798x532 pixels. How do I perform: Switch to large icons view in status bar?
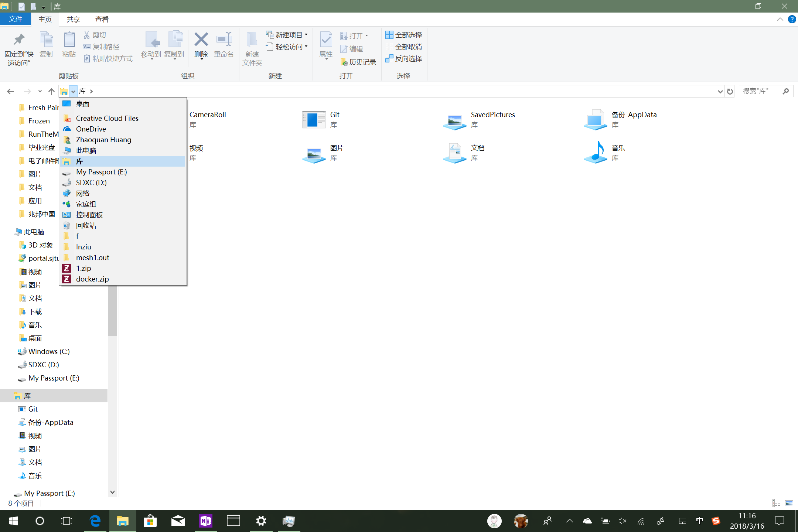tap(789, 503)
